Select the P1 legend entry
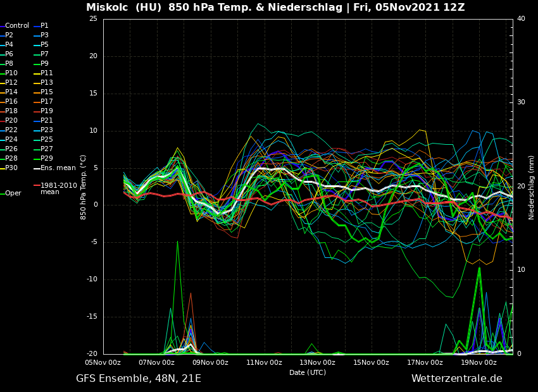This screenshot has width=538, height=392. 44,26
